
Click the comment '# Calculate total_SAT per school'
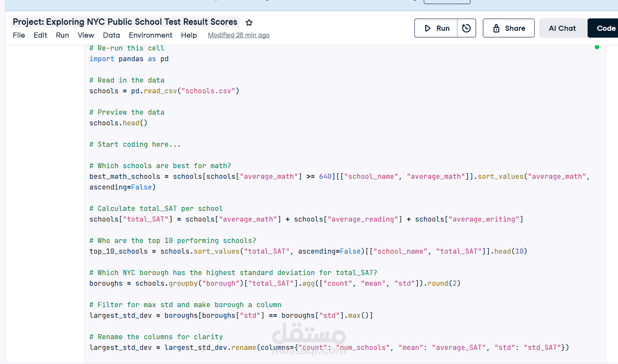(x=156, y=208)
